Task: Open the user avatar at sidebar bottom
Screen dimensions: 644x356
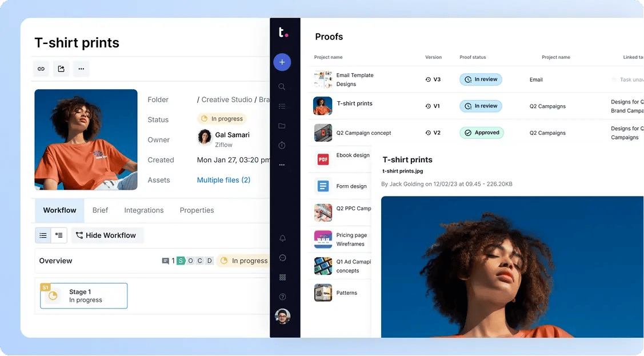Action: (282, 317)
